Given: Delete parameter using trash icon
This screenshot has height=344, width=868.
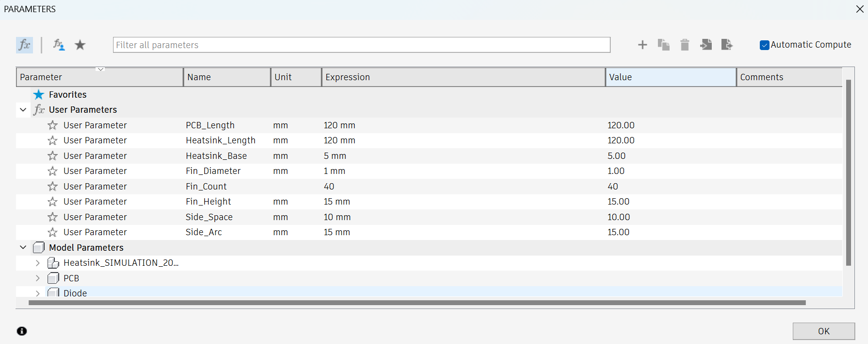Looking at the screenshot, I should click(x=685, y=45).
